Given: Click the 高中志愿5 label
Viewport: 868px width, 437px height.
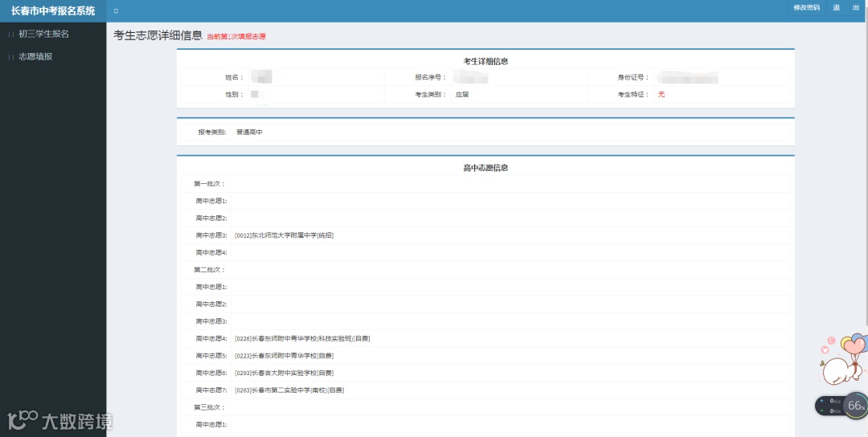Looking at the screenshot, I should click(x=211, y=356).
